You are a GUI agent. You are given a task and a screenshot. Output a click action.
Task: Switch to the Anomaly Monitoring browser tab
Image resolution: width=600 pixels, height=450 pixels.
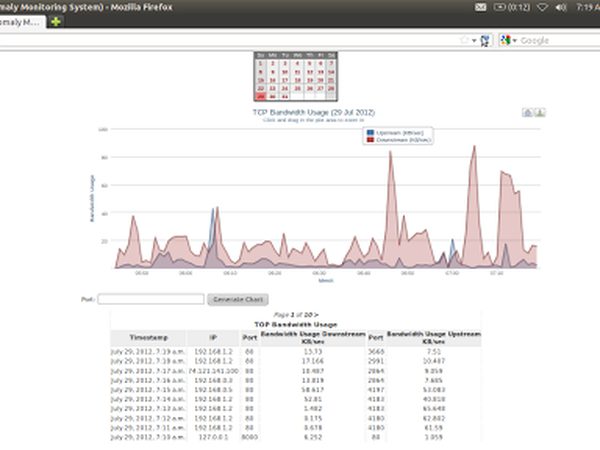pos(21,22)
